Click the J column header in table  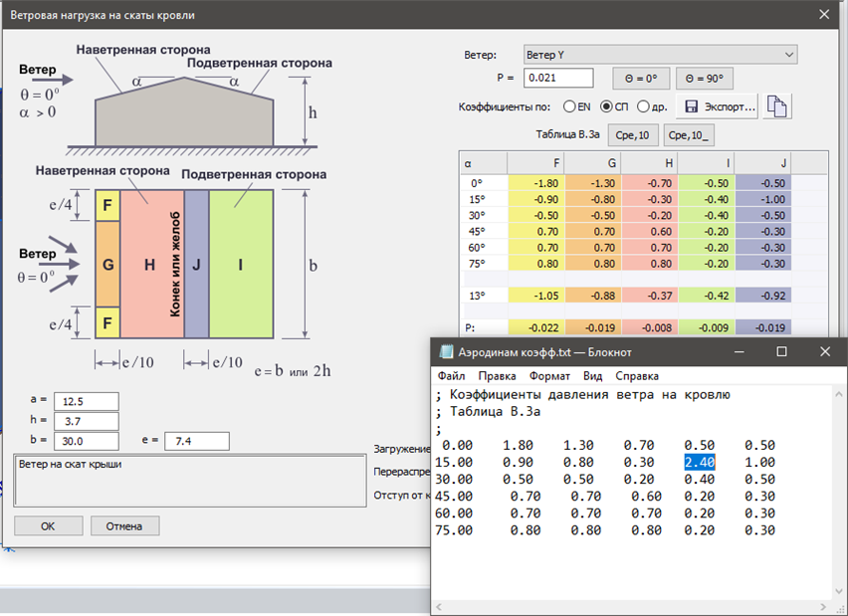762,163
